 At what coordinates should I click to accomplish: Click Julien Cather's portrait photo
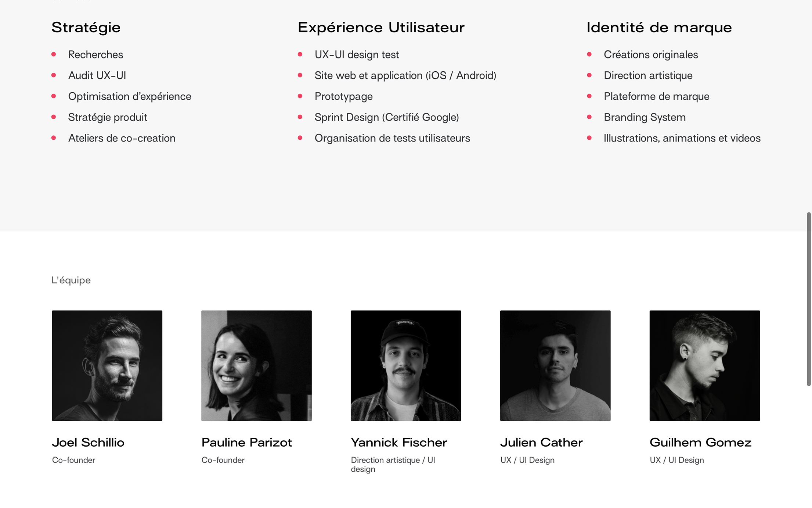(x=555, y=365)
